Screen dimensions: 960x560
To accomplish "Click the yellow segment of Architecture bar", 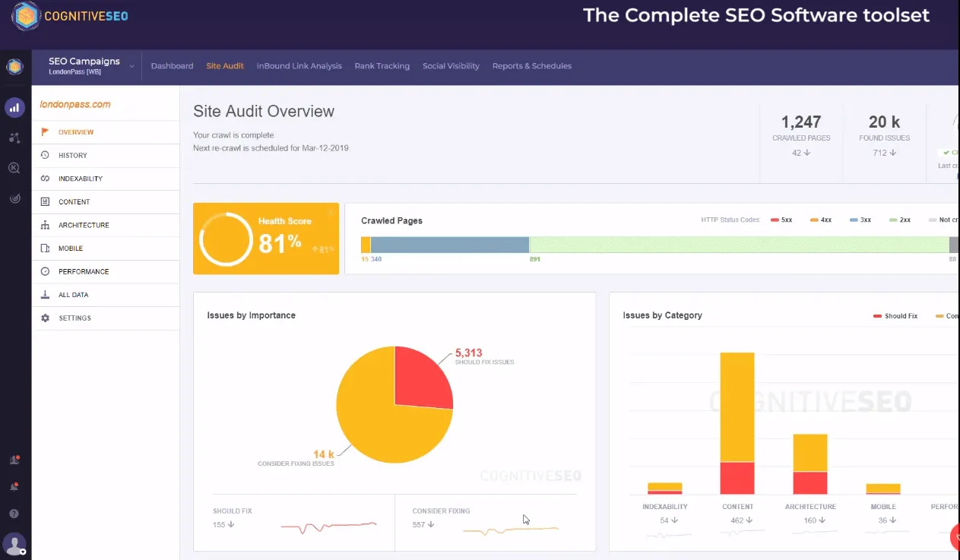I will coord(810,453).
